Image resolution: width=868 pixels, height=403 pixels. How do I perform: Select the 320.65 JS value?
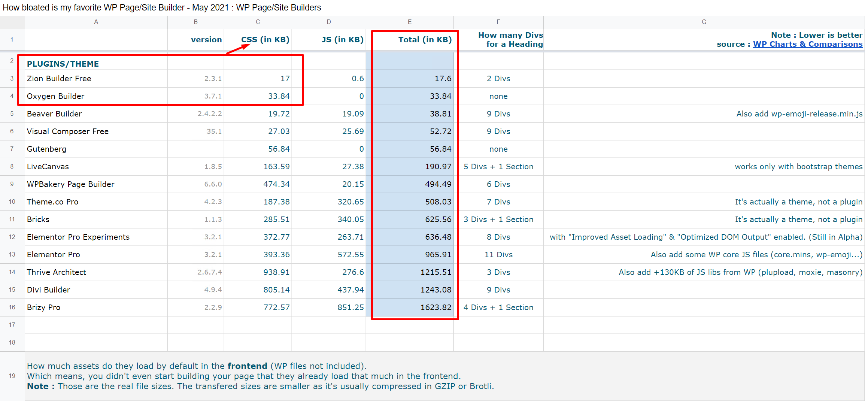[x=329, y=202]
